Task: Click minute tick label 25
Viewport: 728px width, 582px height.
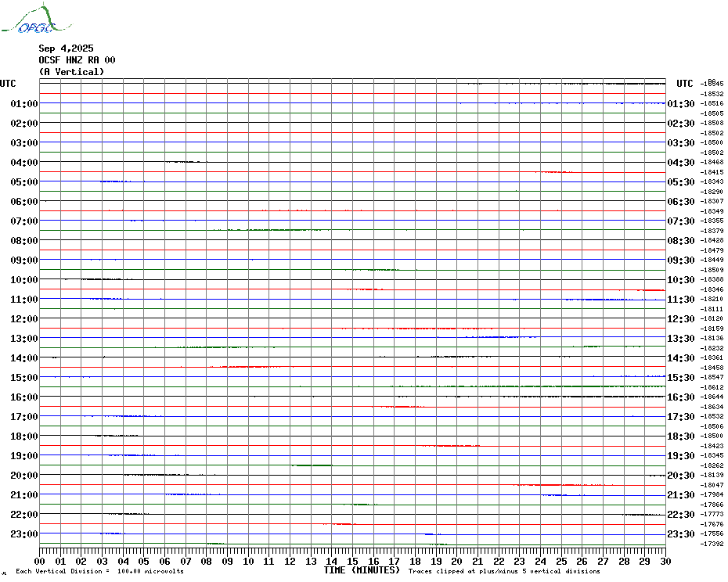Action: (561, 561)
